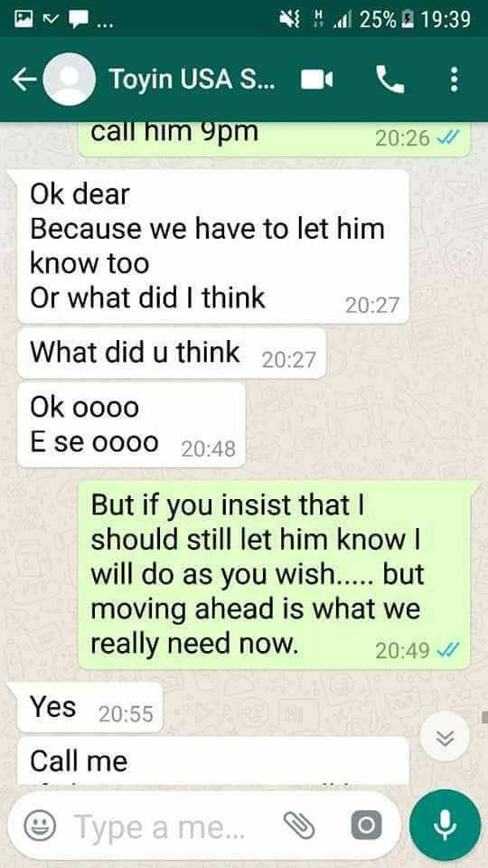
Task: Select the 'Ok oooo E se oooo' message
Action: pyautogui.click(x=132, y=425)
